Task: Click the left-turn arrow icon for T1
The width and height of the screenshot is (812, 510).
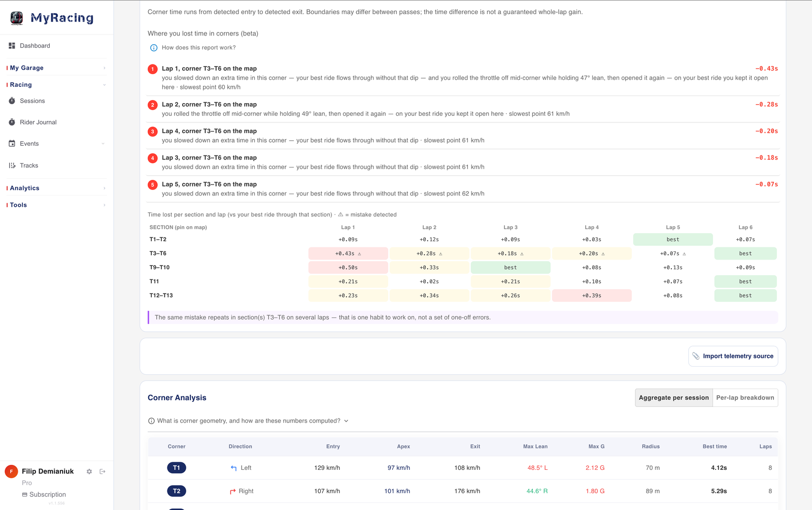Action: pyautogui.click(x=233, y=468)
